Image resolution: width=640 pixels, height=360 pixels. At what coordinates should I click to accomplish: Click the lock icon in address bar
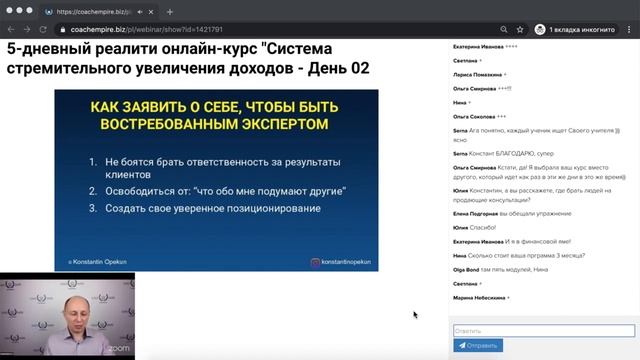62,30
